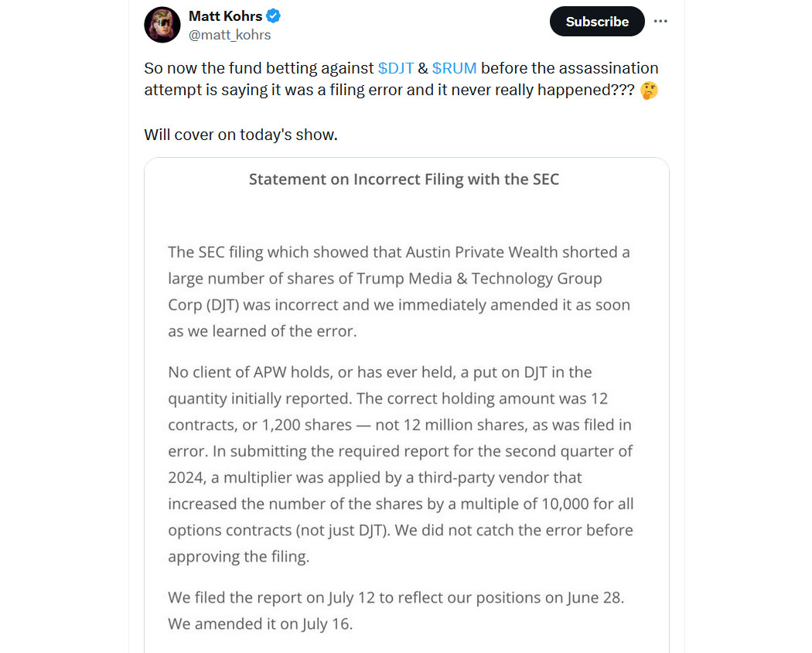Open Matt Kohrs' profile avatar

[x=162, y=25]
